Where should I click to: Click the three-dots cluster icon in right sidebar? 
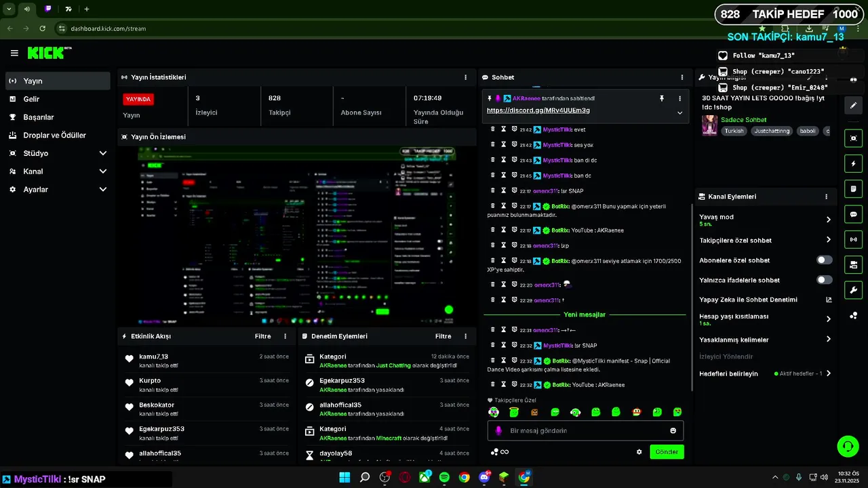coord(853,315)
